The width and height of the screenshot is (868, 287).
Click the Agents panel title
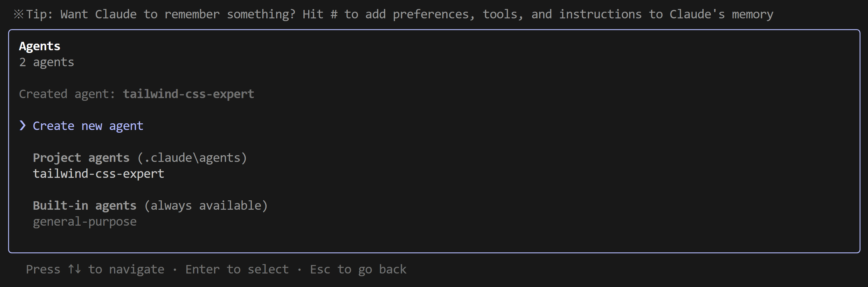coord(39,46)
